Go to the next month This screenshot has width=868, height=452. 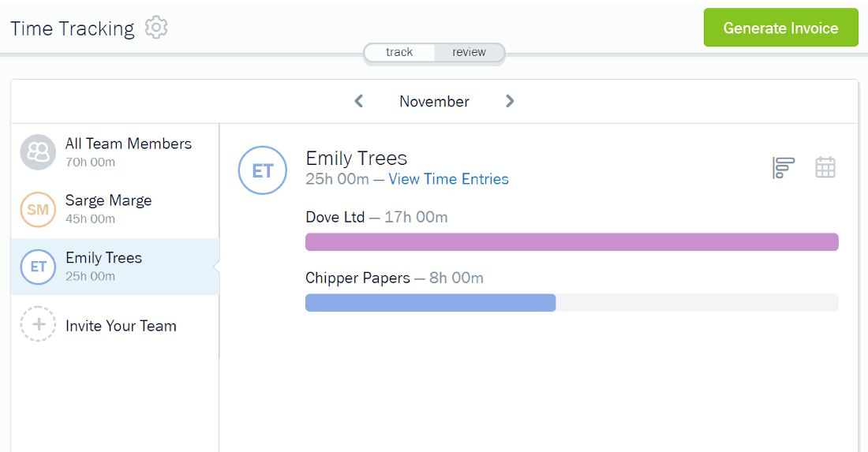coord(510,101)
